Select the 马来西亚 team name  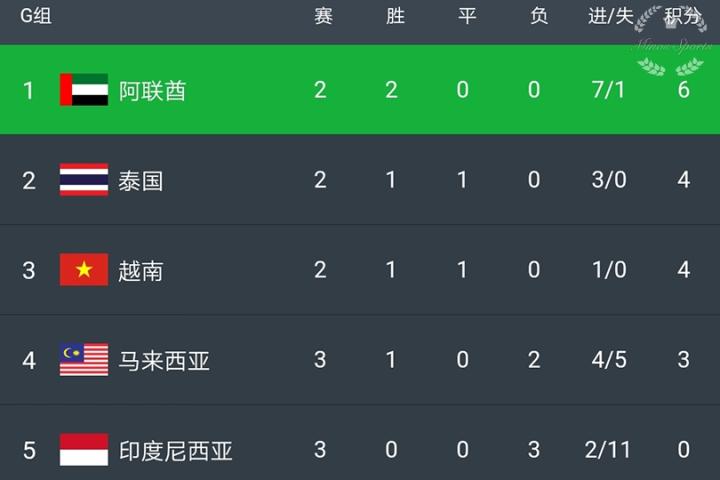click(171, 361)
